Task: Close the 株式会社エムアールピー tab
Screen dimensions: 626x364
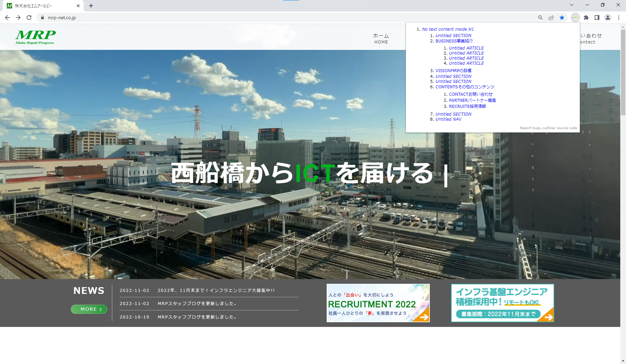Action: [x=78, y=6]
